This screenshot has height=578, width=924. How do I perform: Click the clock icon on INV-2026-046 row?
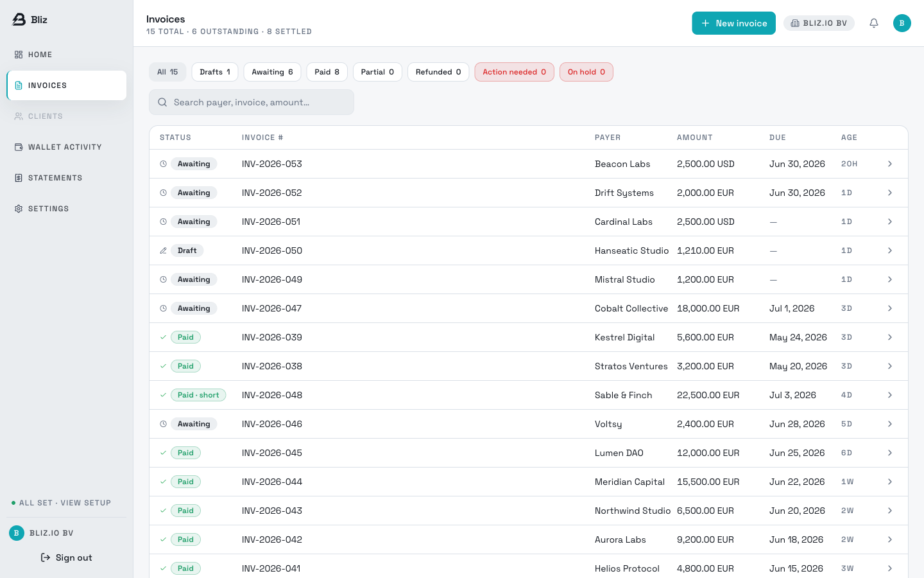[163, 424]
